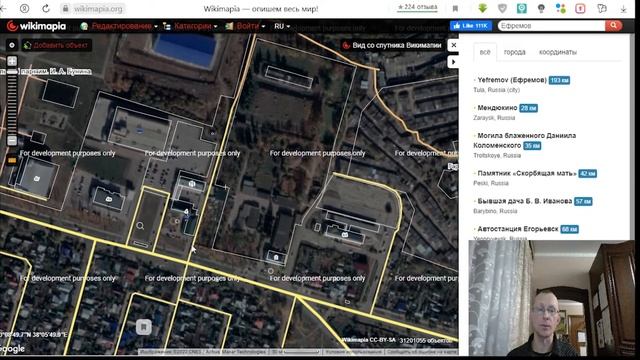This screenshot has height=360, width=640.
Task: Click the browser downloads arrow icon
Action: [x=623, y=9]
